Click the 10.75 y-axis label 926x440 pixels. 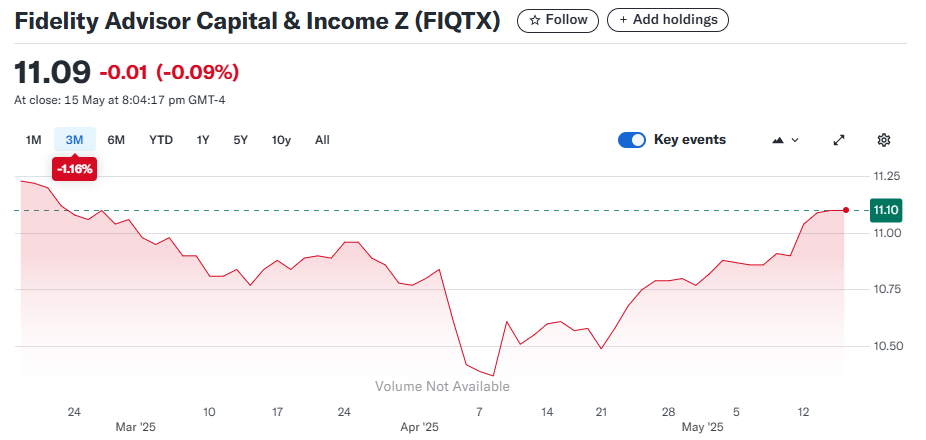(886, 289)
